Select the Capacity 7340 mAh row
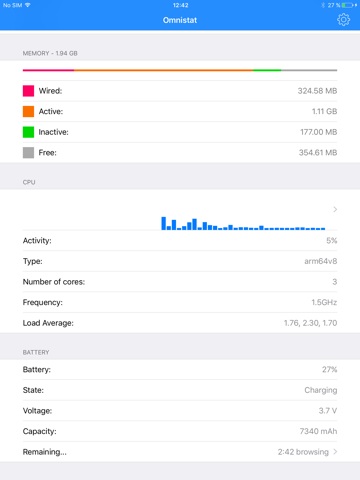The width and height of the screenshot is (360, 480). coord(180,431)
